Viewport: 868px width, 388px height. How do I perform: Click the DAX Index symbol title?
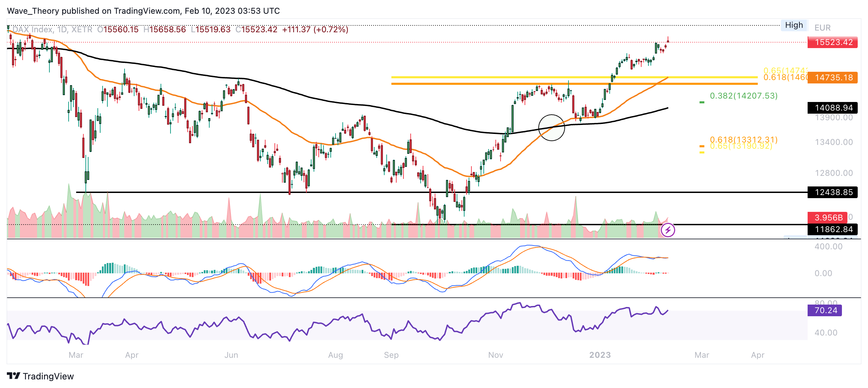pos(33,30)
